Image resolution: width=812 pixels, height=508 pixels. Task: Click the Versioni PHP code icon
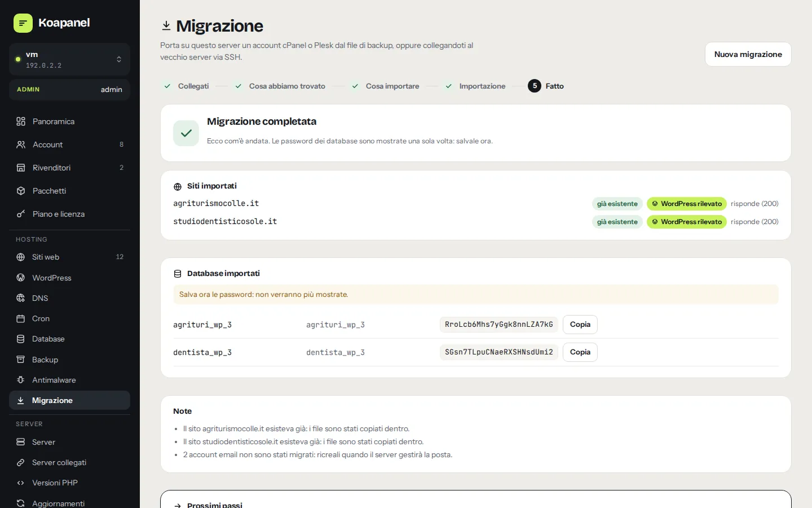(x=21, y=483)
